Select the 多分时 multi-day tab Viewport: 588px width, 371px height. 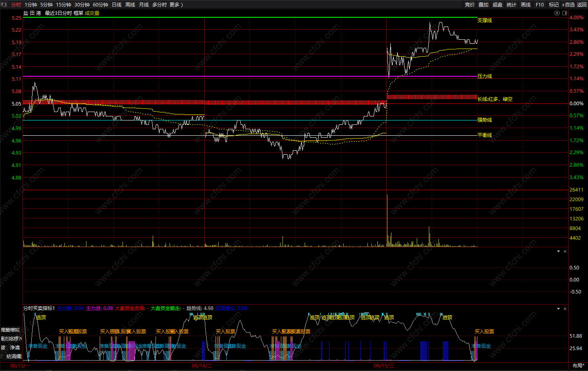pyautogui.click(x=160, y=5)
